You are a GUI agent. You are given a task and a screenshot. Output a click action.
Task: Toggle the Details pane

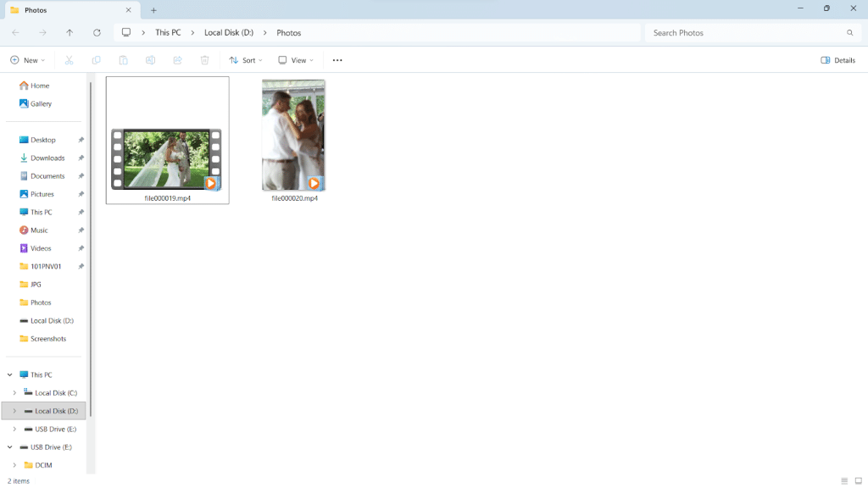[x=837, y=60]
